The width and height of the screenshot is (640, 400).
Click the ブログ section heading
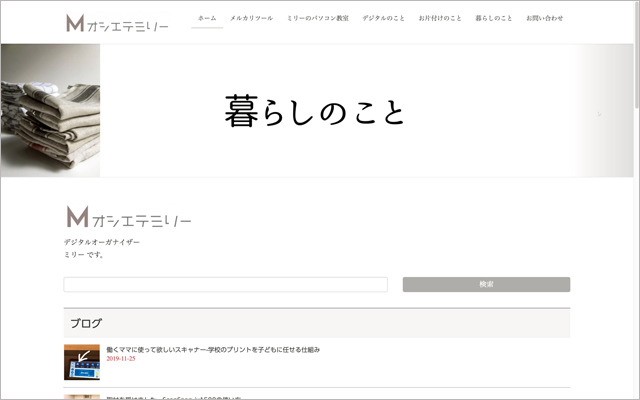pos(86,323)
